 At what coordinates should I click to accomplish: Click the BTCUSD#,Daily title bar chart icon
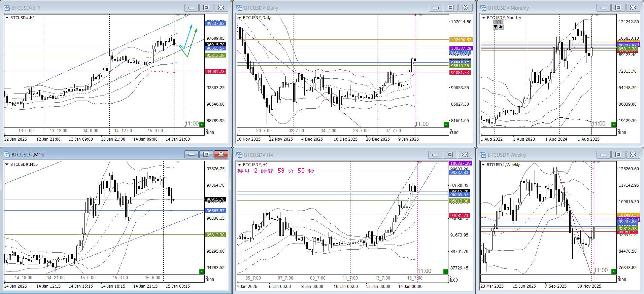point(239,8)
